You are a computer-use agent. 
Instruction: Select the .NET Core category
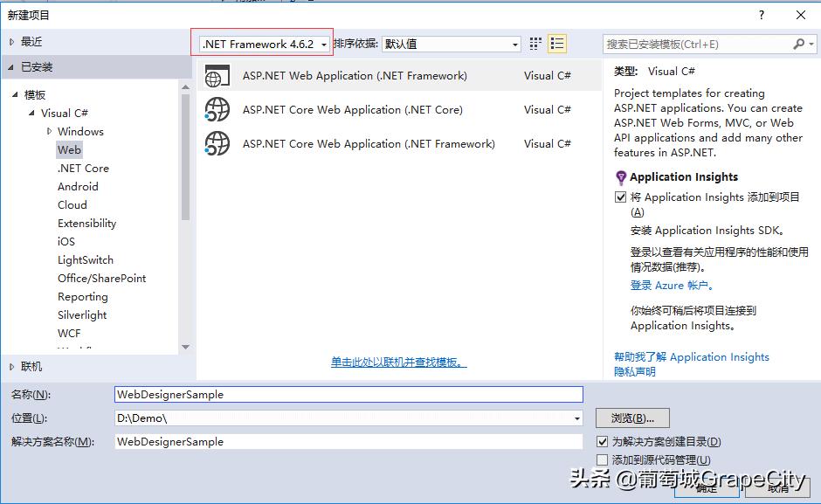[x=83, y=169]
